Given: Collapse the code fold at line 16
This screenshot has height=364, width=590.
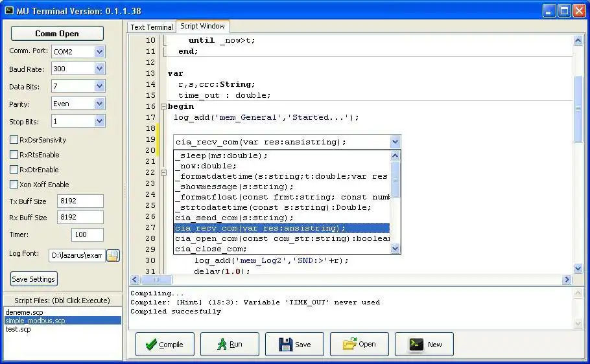Looking at the screenshot, I should pos(163,106).
